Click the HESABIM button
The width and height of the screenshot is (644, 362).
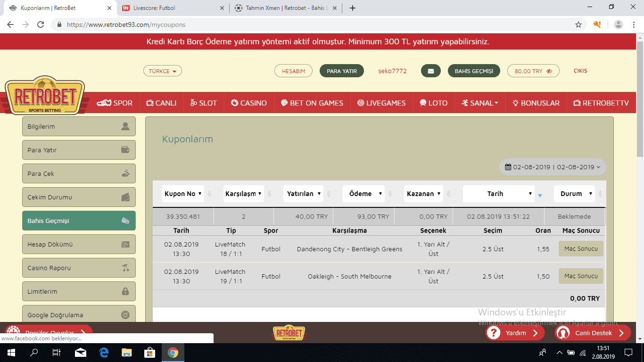click(x=294, y=71)
